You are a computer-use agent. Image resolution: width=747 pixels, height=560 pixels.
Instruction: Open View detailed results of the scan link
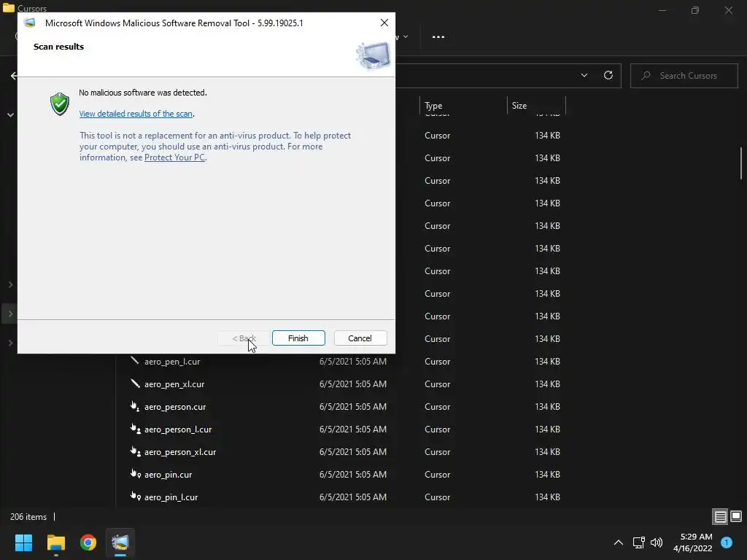click(136, 114)
